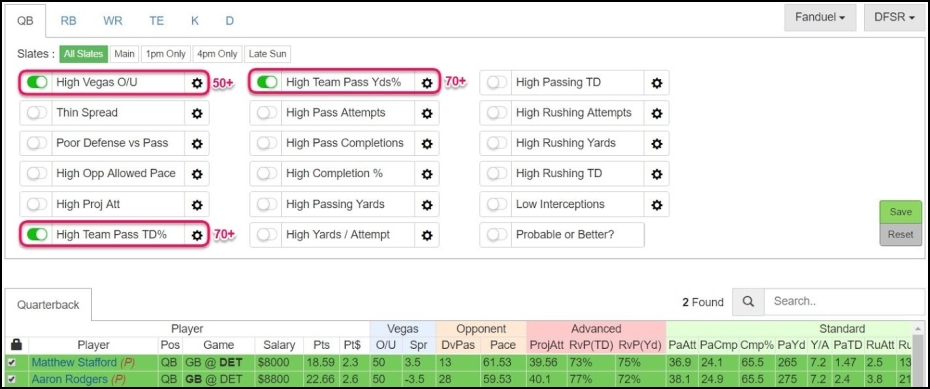This screenshot has height=389, width=930.
Task: Click the lock icon in table header
Action: pyautogui.click(x=17, y=345)
